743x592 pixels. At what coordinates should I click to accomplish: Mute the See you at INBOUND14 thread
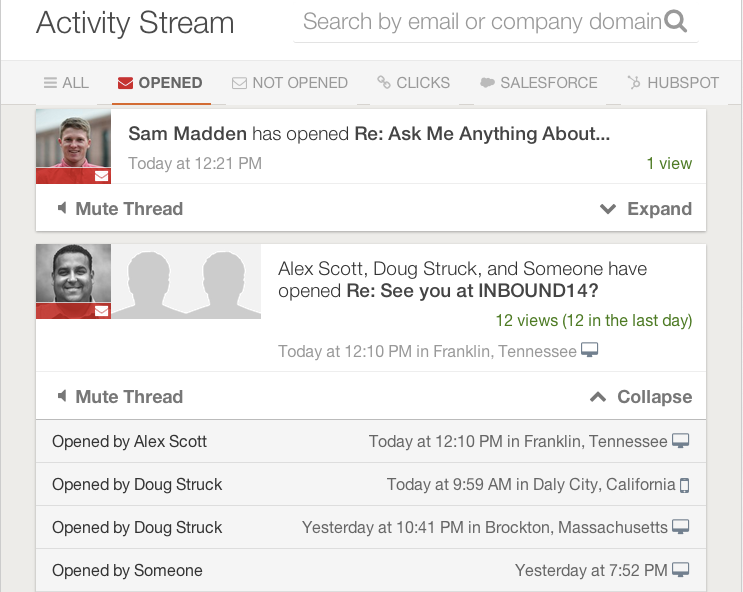(x=119, y=397)
